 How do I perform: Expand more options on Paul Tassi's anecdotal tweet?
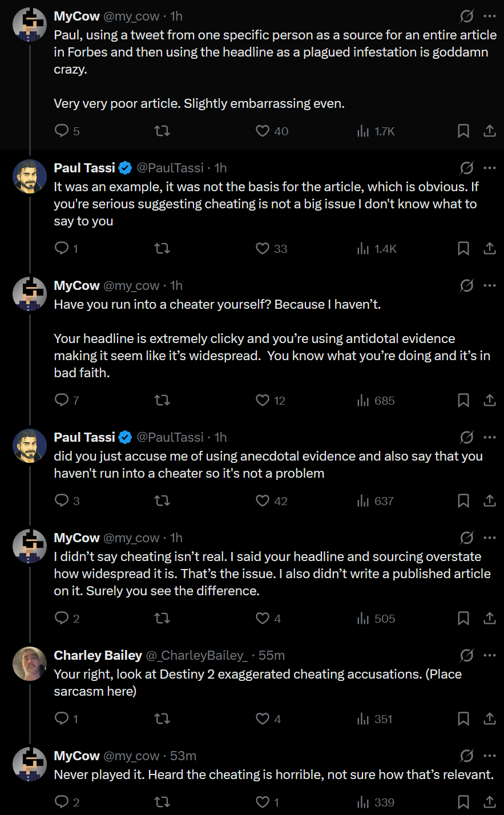pos(490,437)
